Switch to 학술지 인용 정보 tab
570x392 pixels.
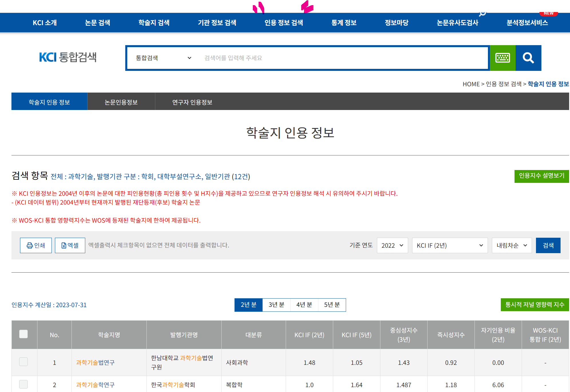pos(49,101)
